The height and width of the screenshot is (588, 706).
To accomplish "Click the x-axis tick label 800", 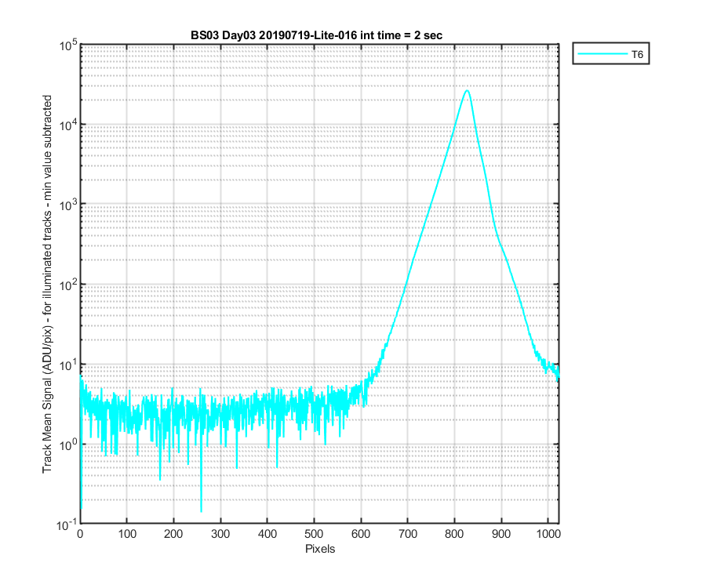I will click(454, 534).
